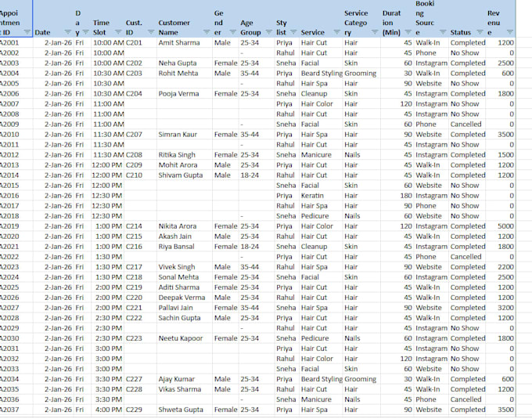This screenshot has height=419, width=532.
Task: Open the Appointment ID column filter
Action: pyautogui.click(x=27, y=32)
